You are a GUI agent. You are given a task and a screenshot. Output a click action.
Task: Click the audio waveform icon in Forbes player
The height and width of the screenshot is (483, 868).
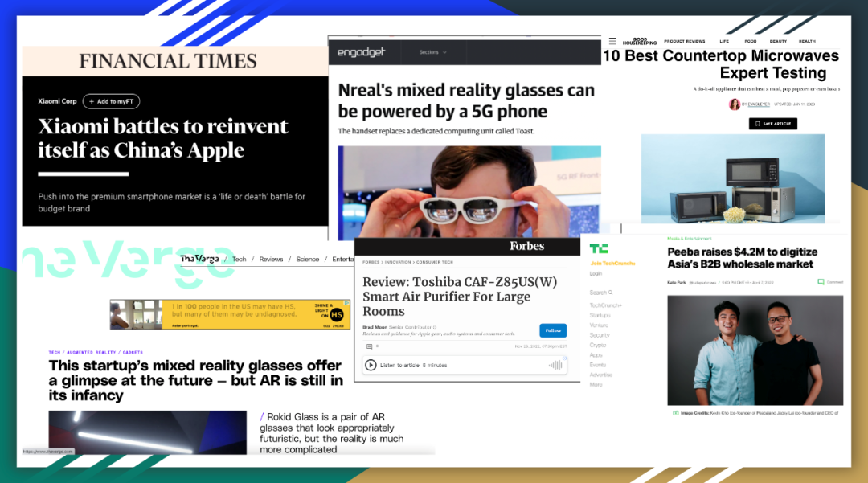pos(555,365)
